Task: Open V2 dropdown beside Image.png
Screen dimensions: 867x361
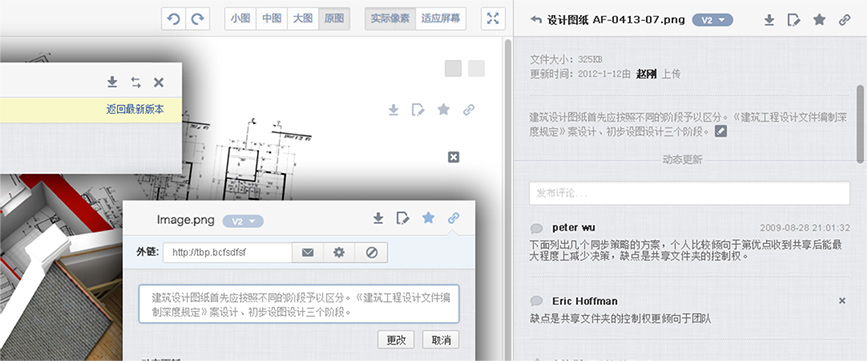Action: 243,221
